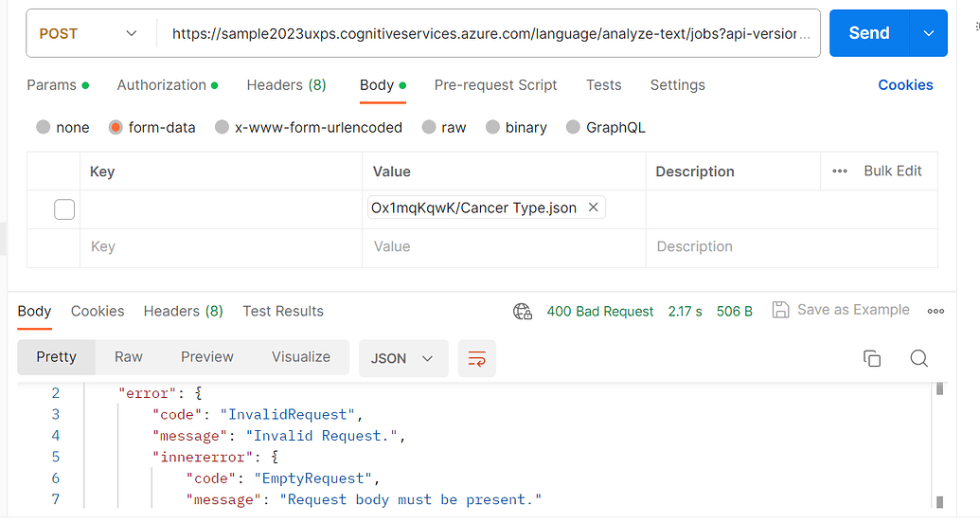Select the raw body radio button
This screenshot has height=523, width=980.
click(430, 127)
